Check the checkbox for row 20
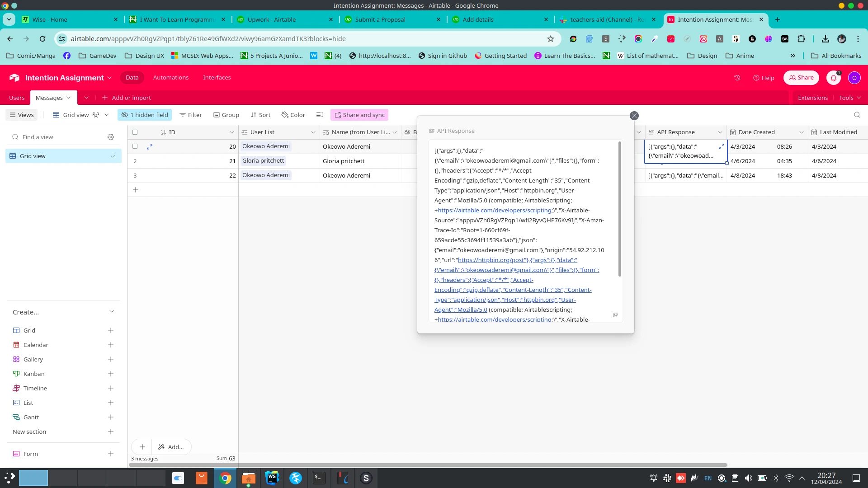 [x=135, y=146]
